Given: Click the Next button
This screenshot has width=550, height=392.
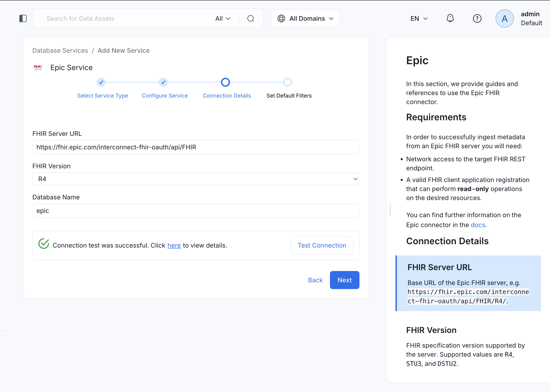Looking at the screenshot, I should [x=344, y=280].
